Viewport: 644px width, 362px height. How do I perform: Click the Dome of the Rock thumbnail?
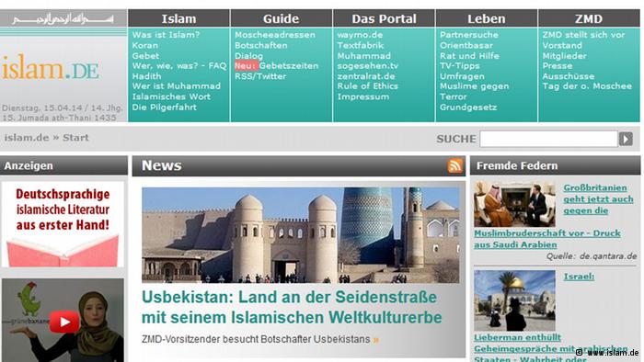click(514, 300)
